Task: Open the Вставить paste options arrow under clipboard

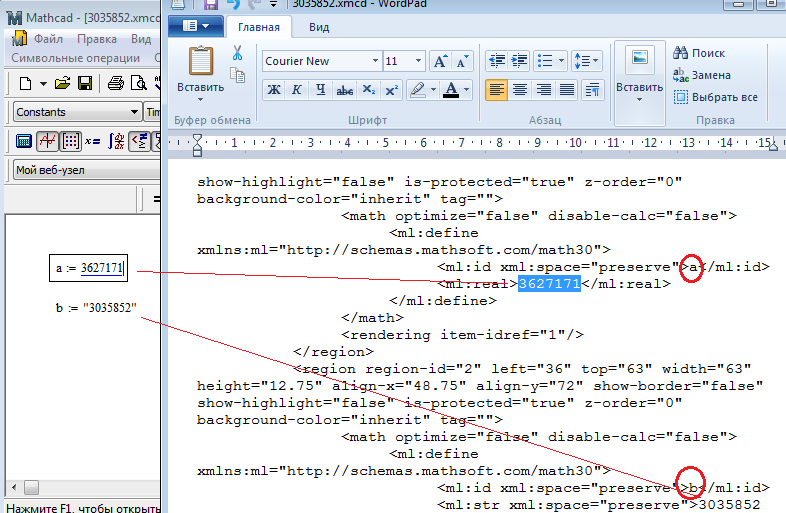Action: [x=201, y=100]
